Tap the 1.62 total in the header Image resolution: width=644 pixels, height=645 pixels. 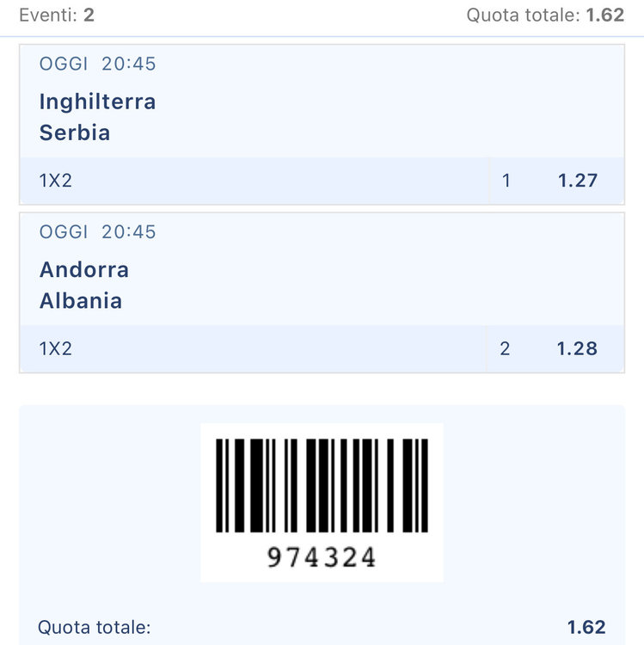coord(605,15)
